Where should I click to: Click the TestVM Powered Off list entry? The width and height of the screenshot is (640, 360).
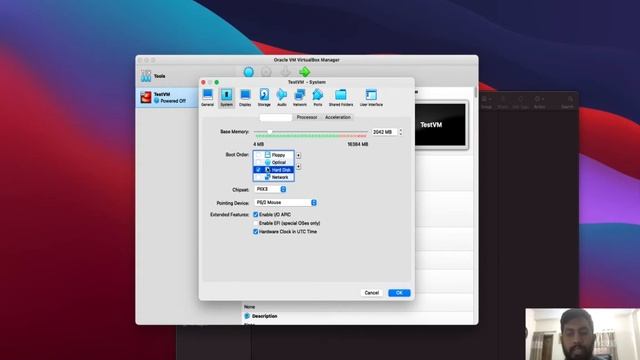point(167,98)
